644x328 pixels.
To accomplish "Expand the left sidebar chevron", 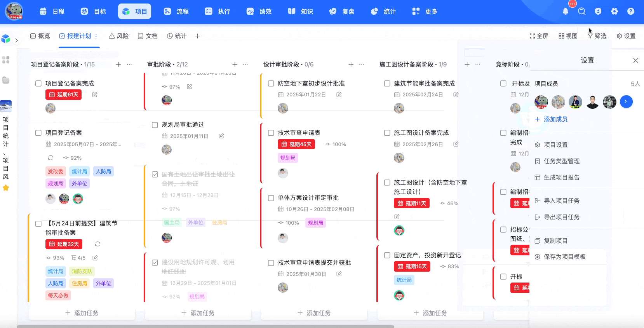I will (x=16, y=40).
